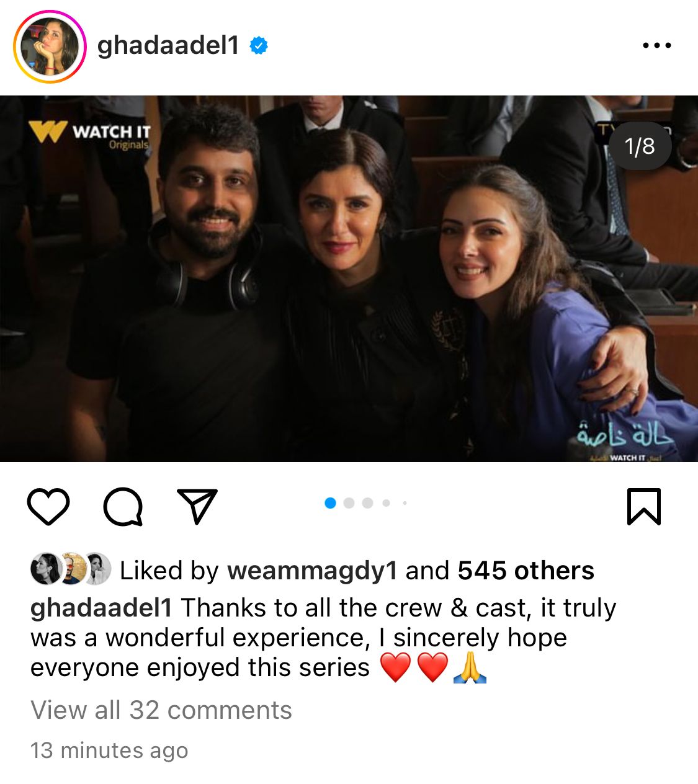Share post using the paper plane icon
The image size is (698, 784).
pyautogui.click(x=197, y=506)
